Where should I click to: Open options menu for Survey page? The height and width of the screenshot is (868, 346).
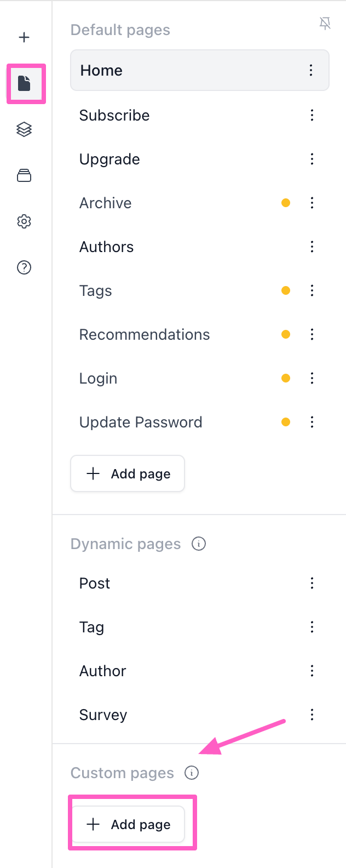click(x=312, y=715)
